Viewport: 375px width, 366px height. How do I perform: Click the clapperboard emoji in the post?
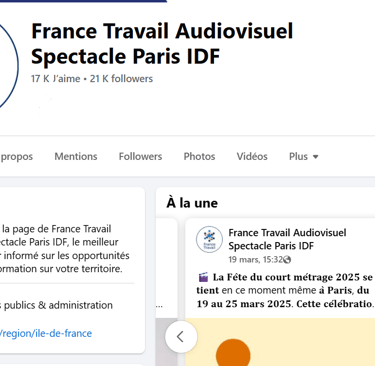coord(203,277)
